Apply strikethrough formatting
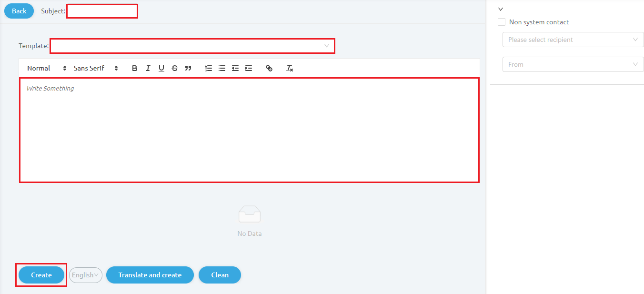This screenshot has height=294, width=644. point(175,68)
